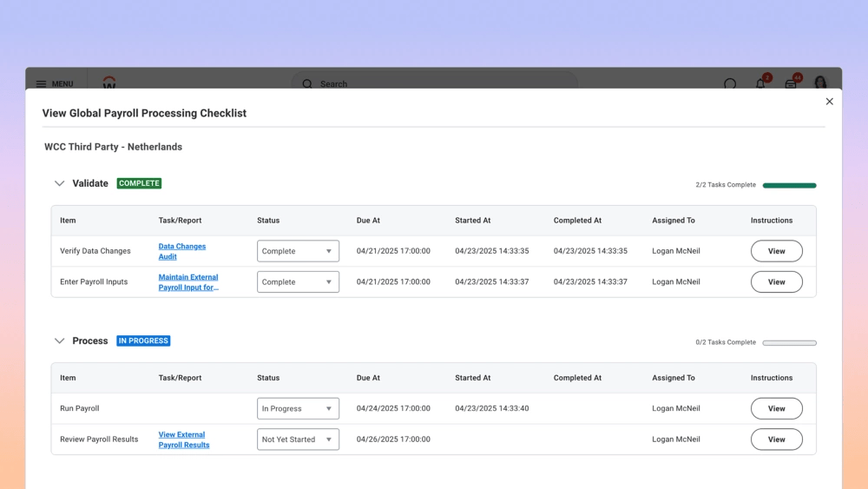Click 'Verify Data Changes' item cell
The height and width of the screenshot is (489, 868).
click(95, 251)
